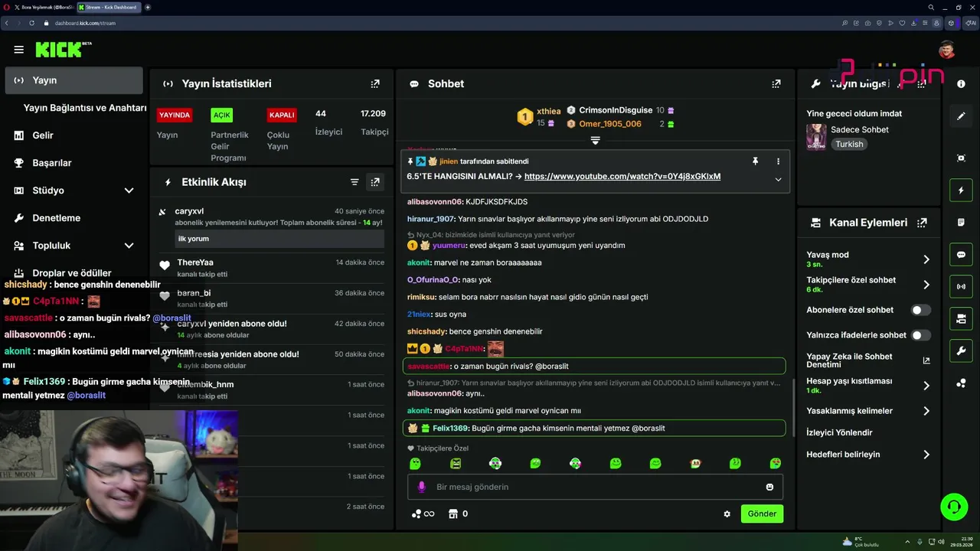
Task: Unpin the pinned chat message
Action: 755,161
